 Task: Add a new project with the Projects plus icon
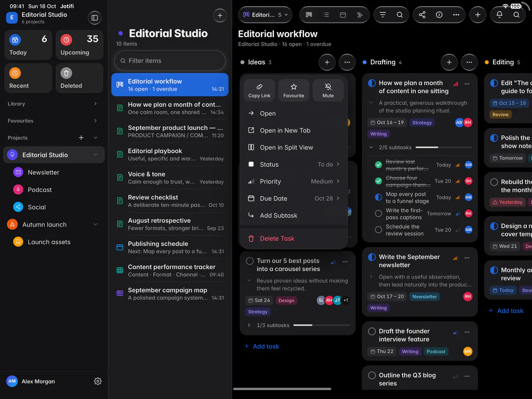tap(81, 138)
